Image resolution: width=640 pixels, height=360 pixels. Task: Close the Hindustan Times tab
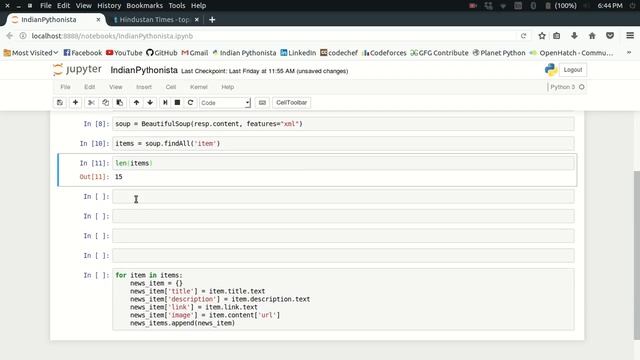pos(197,20)
